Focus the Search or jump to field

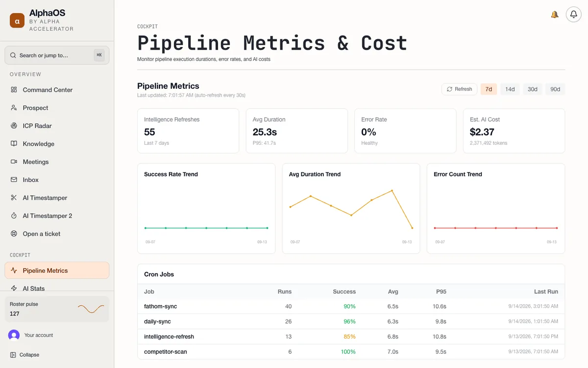(x=57, y=55)
